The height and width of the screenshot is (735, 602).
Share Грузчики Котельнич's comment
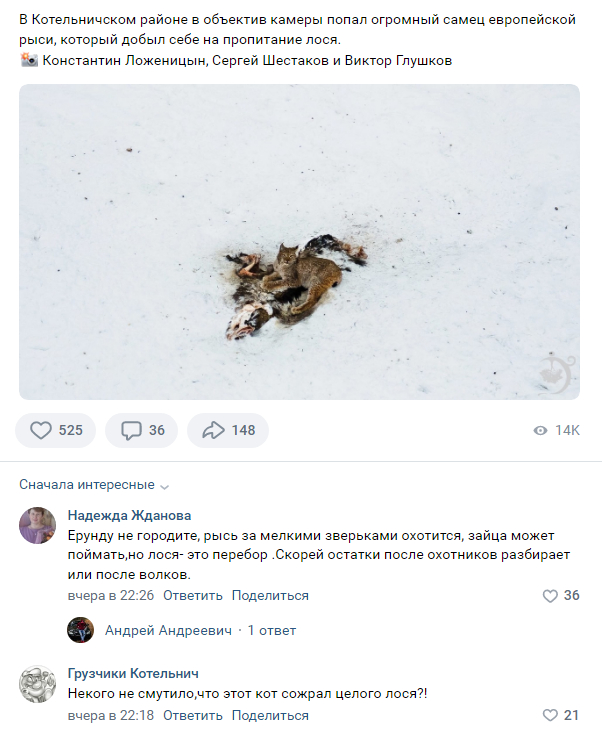click(x=270, y=715)
